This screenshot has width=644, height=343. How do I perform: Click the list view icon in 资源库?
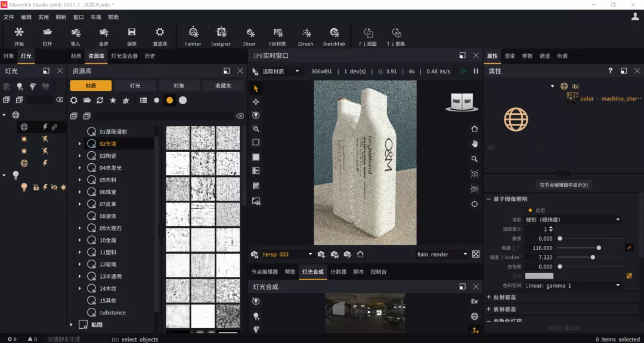coord(143,100)
